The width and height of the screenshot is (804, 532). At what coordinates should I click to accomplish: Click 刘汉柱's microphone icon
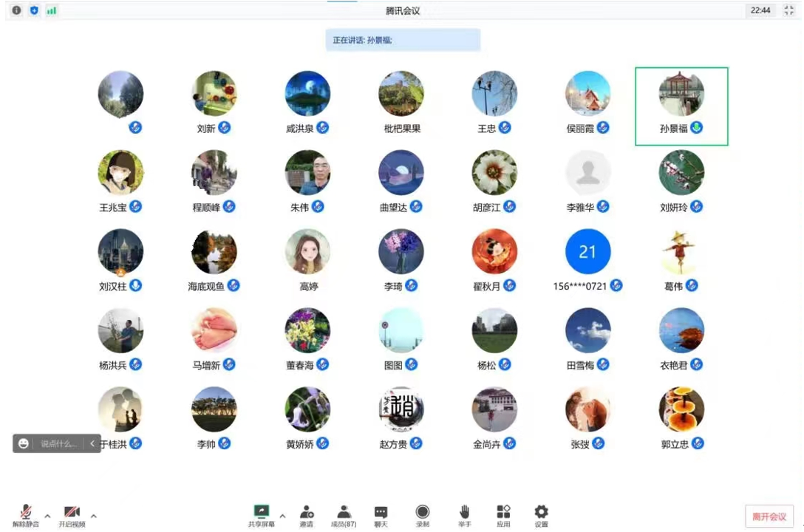click(x=135, y=285)
